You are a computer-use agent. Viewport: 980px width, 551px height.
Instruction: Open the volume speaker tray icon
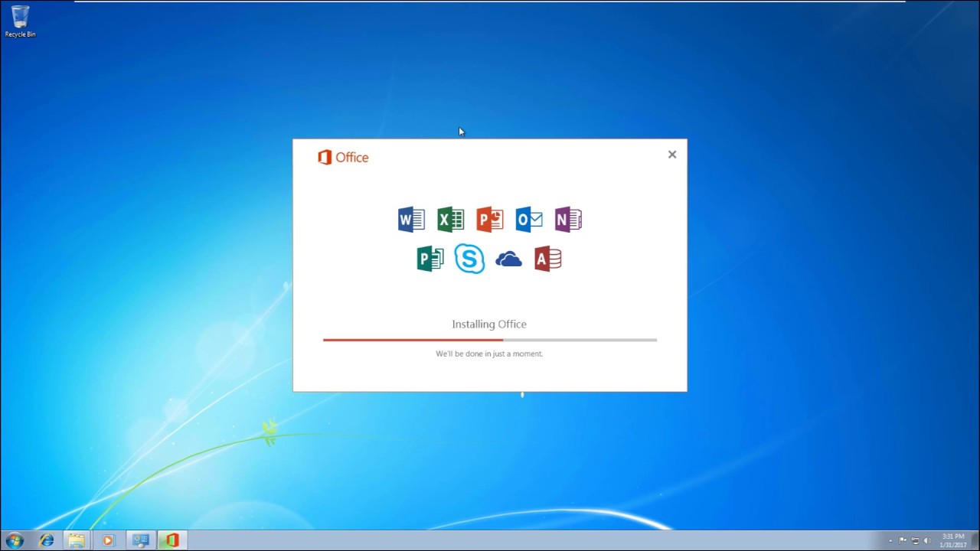pyautogui.click(x=927, y=540)
